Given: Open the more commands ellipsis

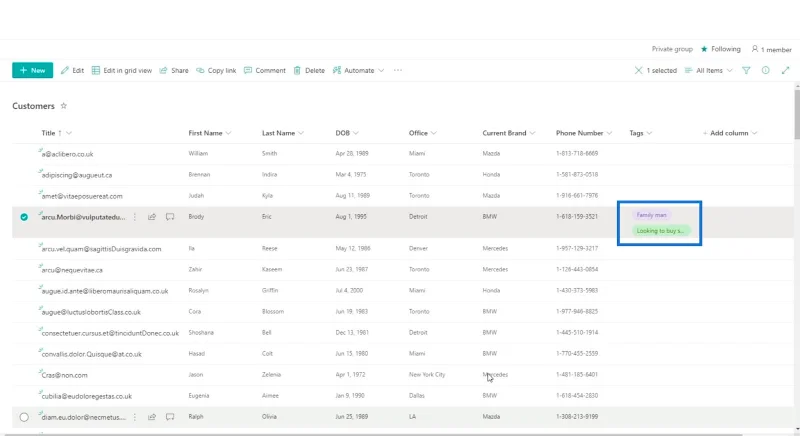Looking at the screenshot, I should click(x=398, y=70).
